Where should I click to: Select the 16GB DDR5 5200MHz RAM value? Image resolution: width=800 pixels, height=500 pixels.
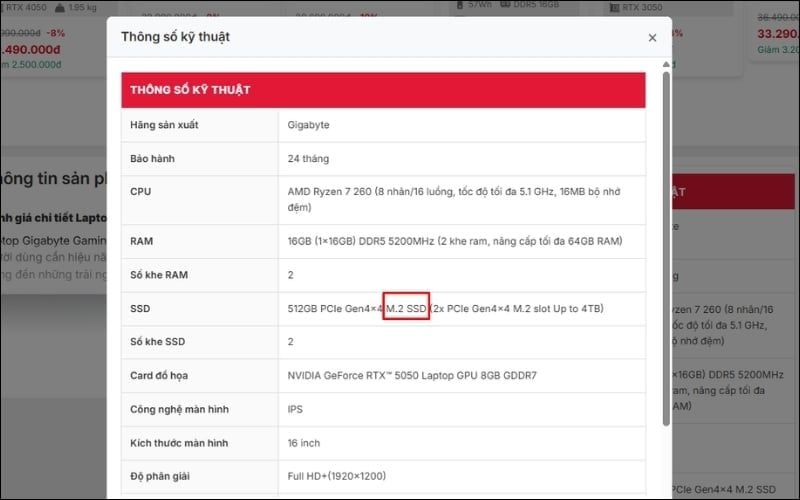(x=455, y=241)
